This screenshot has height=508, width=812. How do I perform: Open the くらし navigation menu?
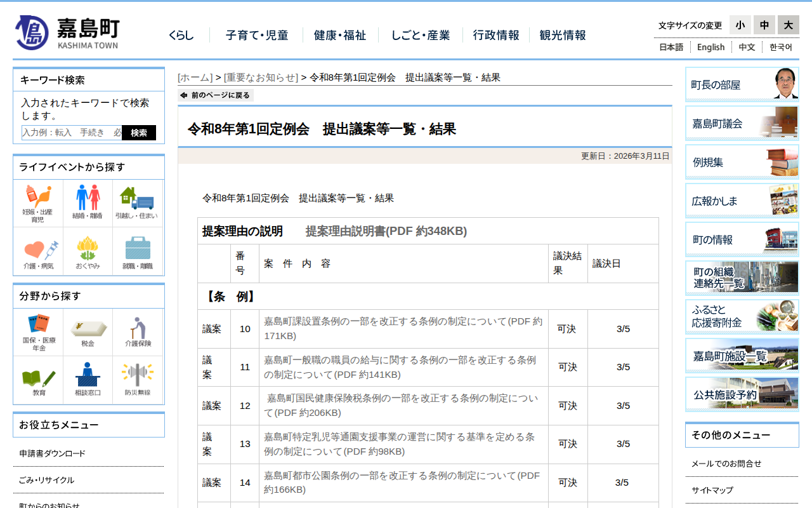tap(181, 36)
